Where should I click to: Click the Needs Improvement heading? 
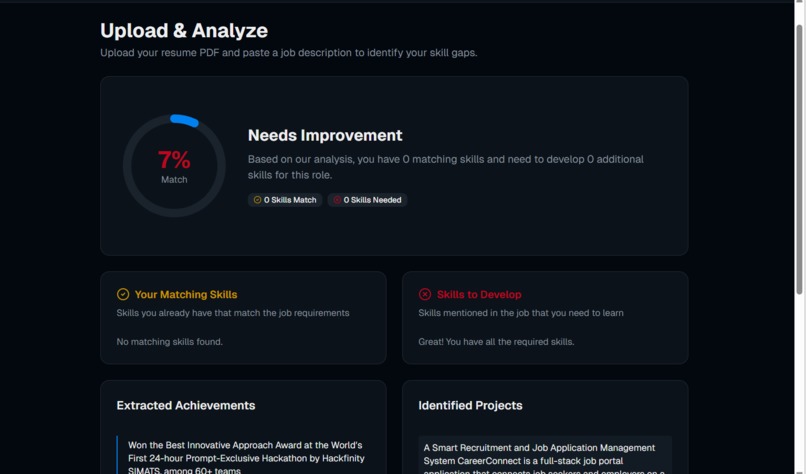tap(325, 135)
